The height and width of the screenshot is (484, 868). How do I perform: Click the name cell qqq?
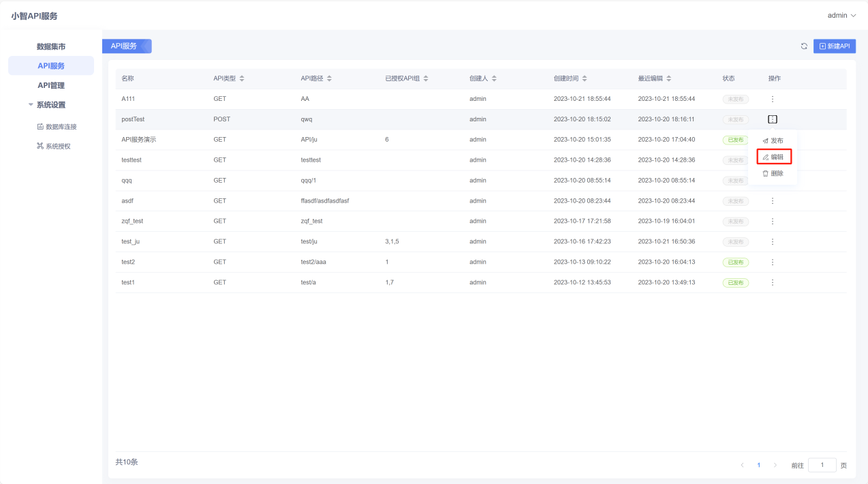tap(127, 181)
